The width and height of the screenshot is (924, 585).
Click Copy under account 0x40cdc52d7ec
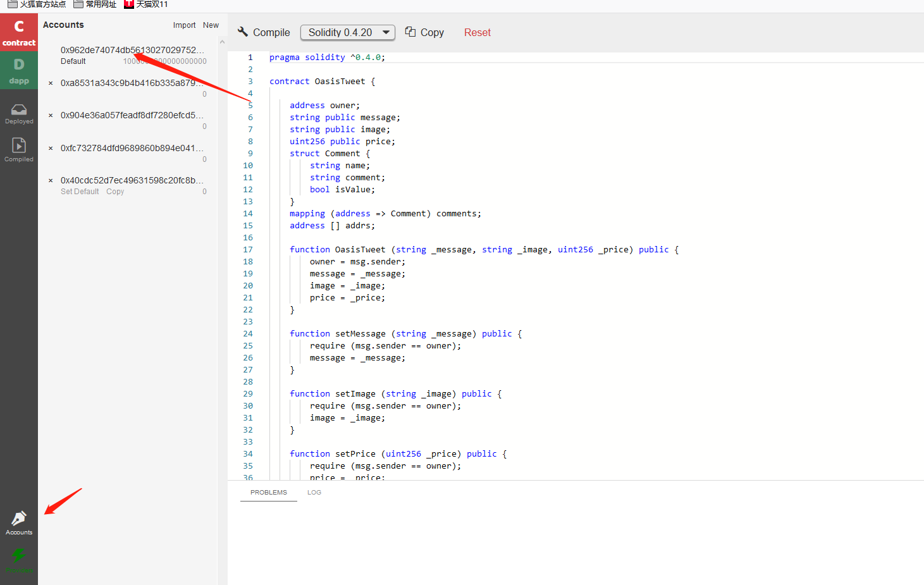115,192
